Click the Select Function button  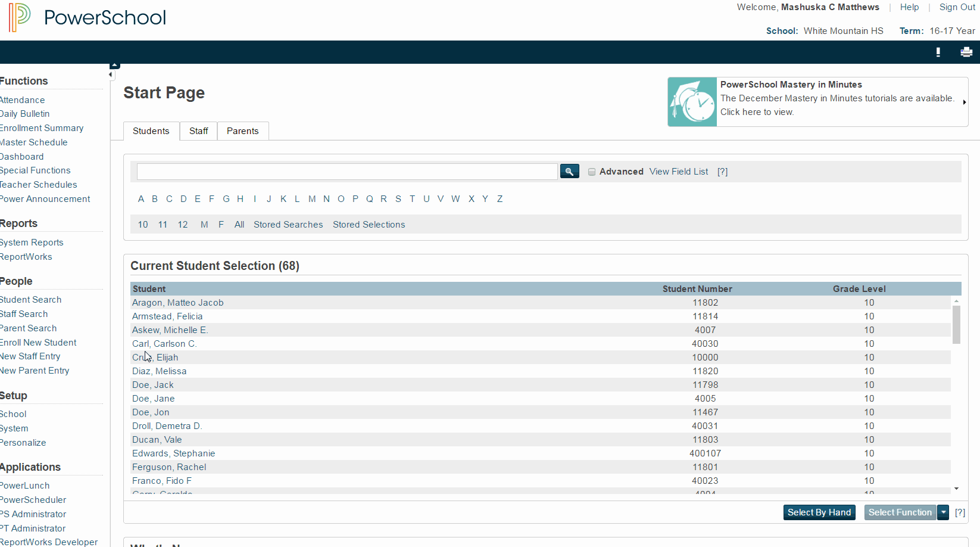[900, 512]
